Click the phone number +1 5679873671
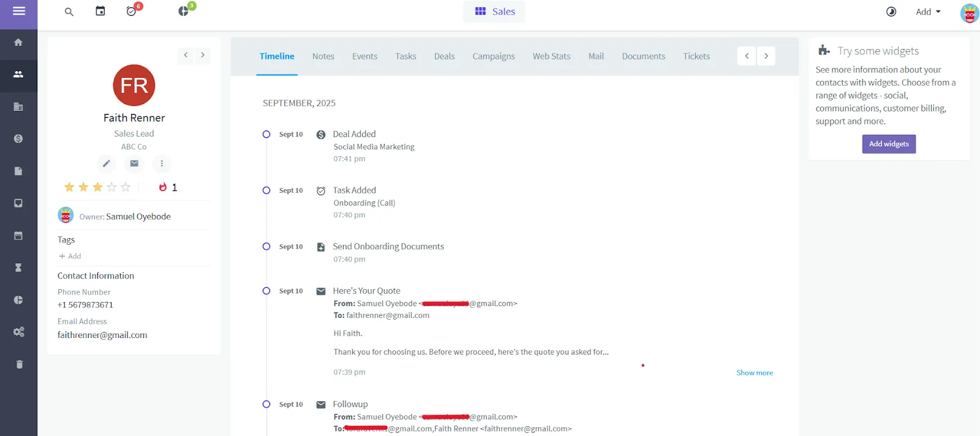 [x=85, y=305]
